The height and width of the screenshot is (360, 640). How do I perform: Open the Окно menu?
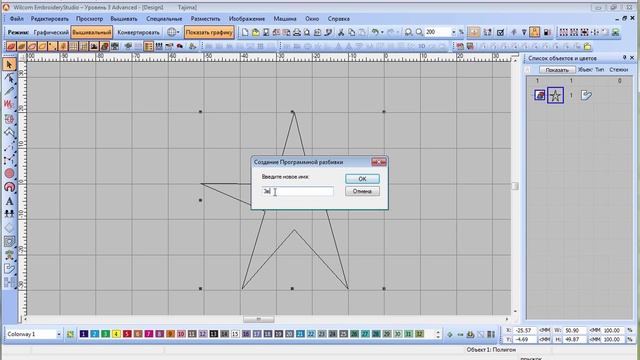point(312,19)
